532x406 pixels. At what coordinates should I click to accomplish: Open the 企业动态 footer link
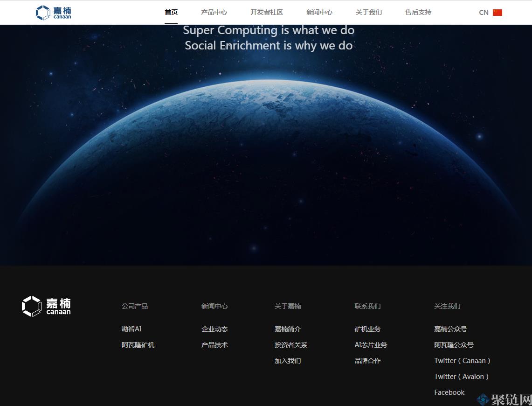pos(214,329)
